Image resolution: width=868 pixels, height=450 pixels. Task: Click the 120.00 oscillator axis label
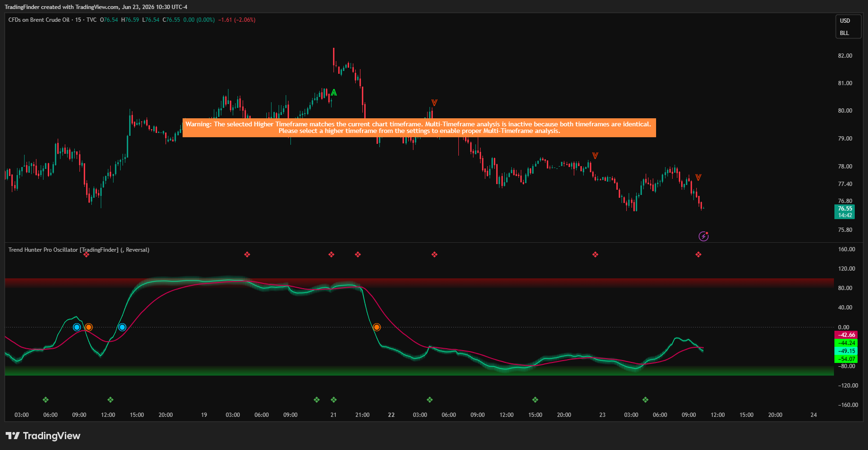[x=846, y=269]
